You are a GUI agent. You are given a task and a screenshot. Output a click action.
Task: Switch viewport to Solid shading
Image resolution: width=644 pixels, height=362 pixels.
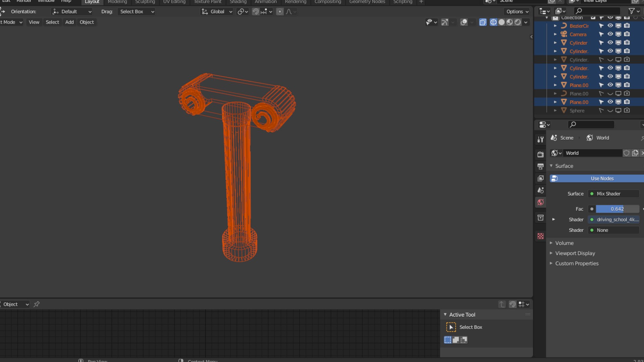point(501,22)
